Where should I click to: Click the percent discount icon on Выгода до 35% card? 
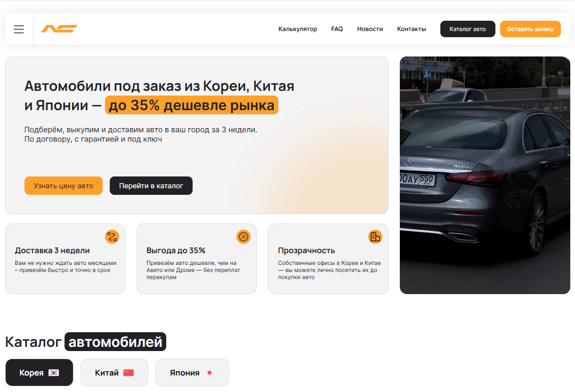pos(243,237)
